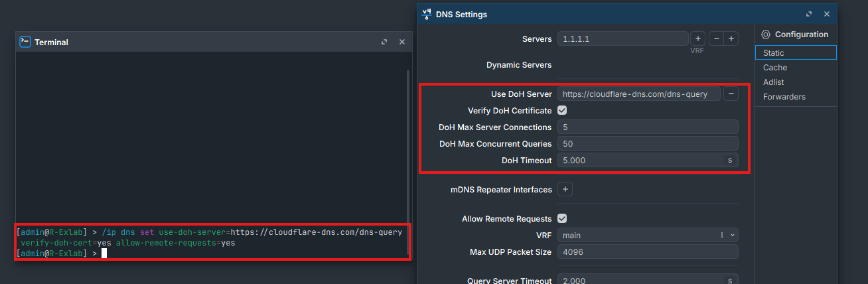
Task: Toggle the Verify DoH Certificate checkbox
Action: [x=562, y=111]
